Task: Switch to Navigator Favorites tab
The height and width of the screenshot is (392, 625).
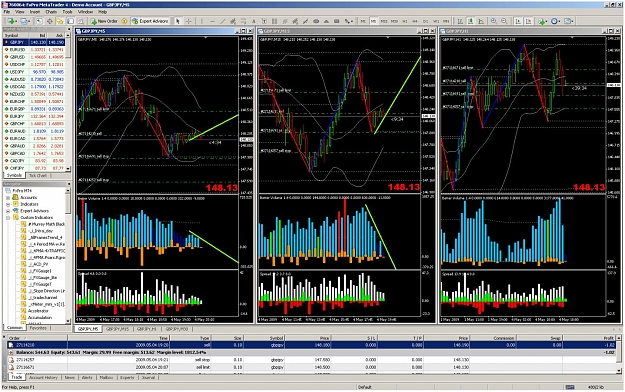Action: 38,328
